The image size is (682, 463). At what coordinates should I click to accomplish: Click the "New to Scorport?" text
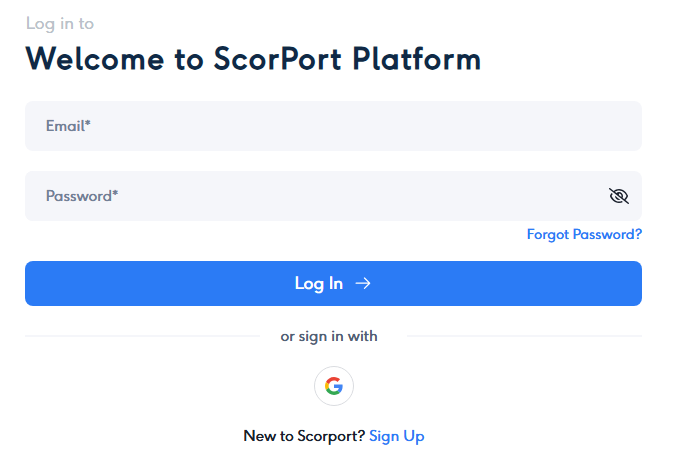pos(304,436)
